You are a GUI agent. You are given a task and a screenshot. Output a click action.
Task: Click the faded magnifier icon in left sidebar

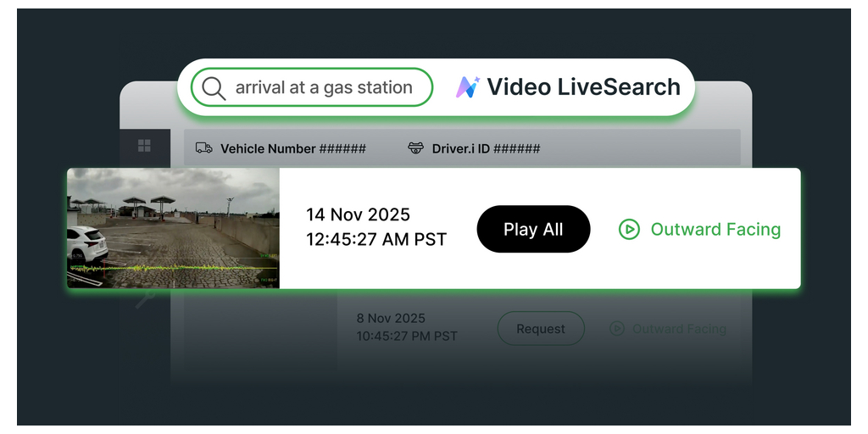tap(145, 298)
